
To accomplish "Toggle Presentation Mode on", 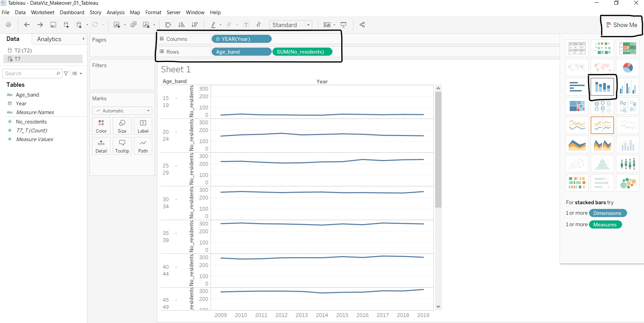I will (344, 25).
